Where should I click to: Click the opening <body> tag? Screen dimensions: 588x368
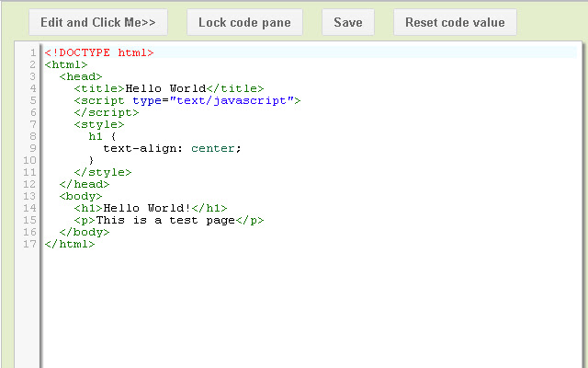[x=81, y=196]
